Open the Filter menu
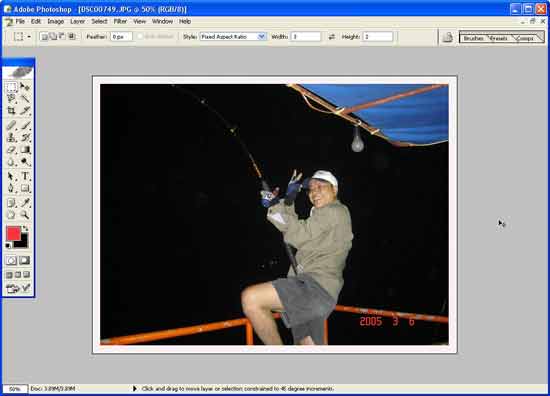This screenshot has height=396, width=550. tap(120, 21)
